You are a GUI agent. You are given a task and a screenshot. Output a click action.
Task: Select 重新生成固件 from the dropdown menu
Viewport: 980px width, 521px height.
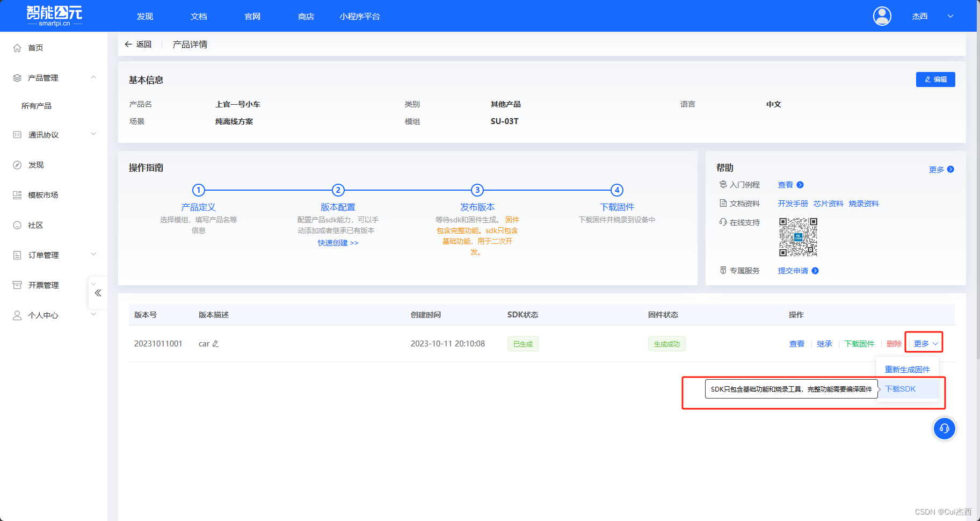tap(907, 370)
